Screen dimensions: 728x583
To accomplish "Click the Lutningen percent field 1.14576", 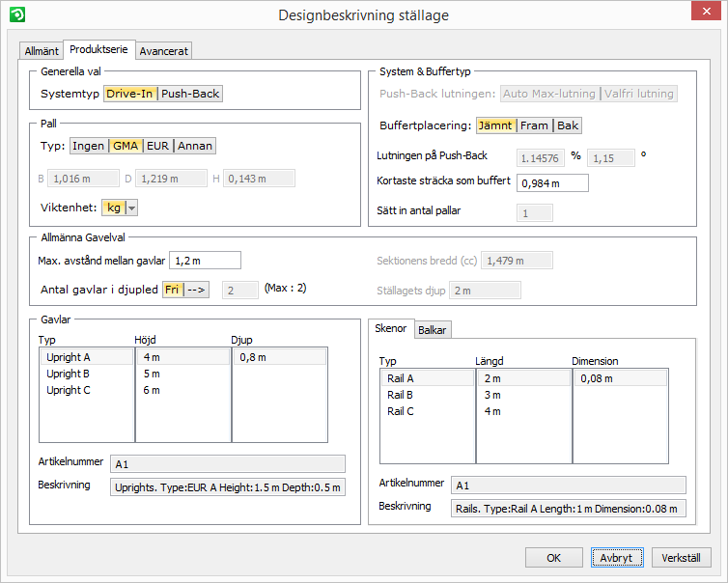I will coord(541,158).
